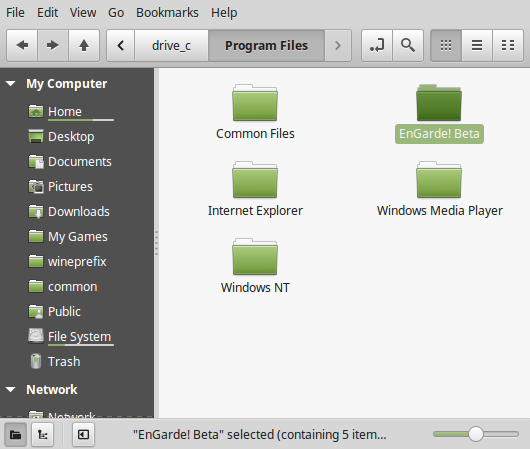Switch to list view
The width and height of the screenshot is (530, 449).
pyautogui.click(x=477, y=45)
